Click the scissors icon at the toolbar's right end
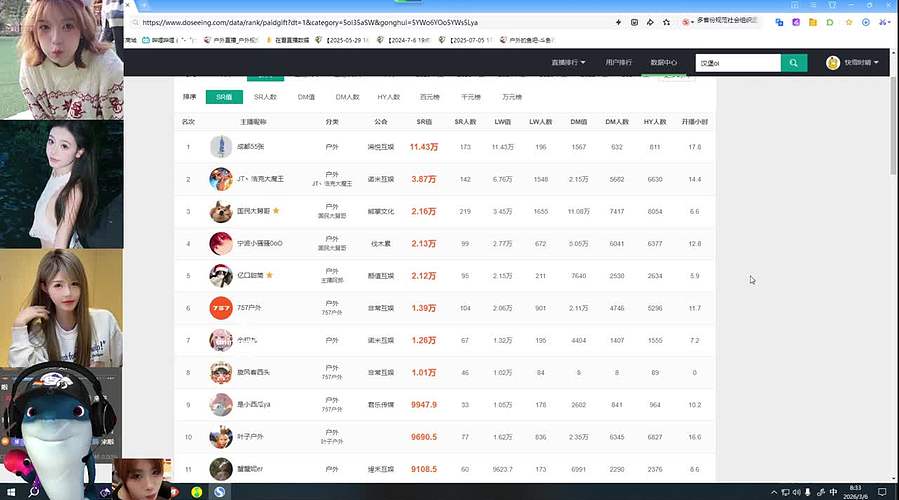 coord(884,22)
